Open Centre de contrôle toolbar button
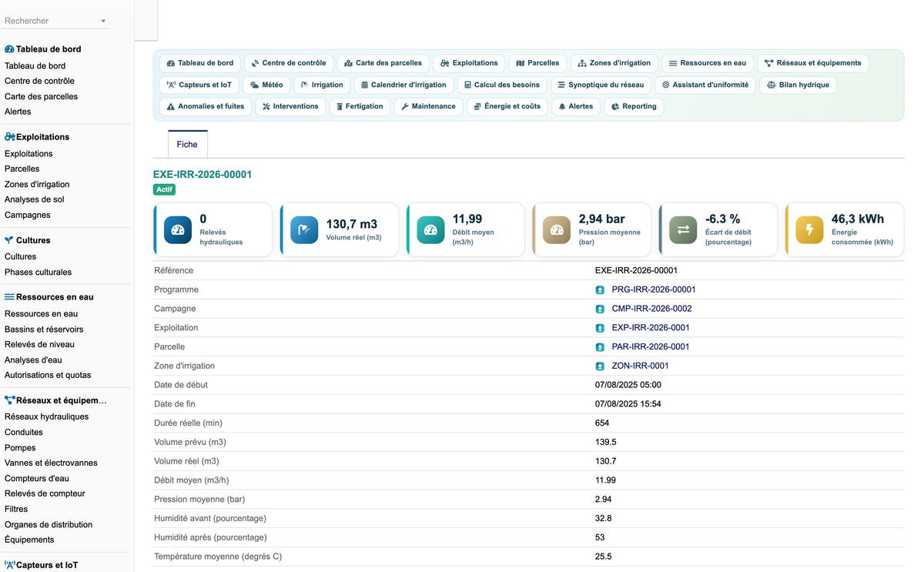 (x=289, y=63)
